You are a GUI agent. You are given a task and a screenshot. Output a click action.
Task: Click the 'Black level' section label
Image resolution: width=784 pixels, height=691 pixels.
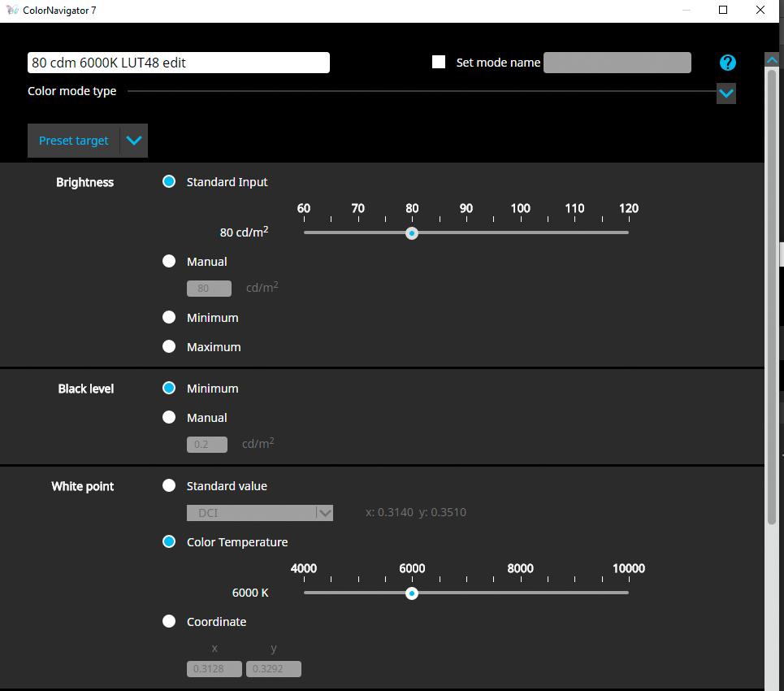coord(86,389)
